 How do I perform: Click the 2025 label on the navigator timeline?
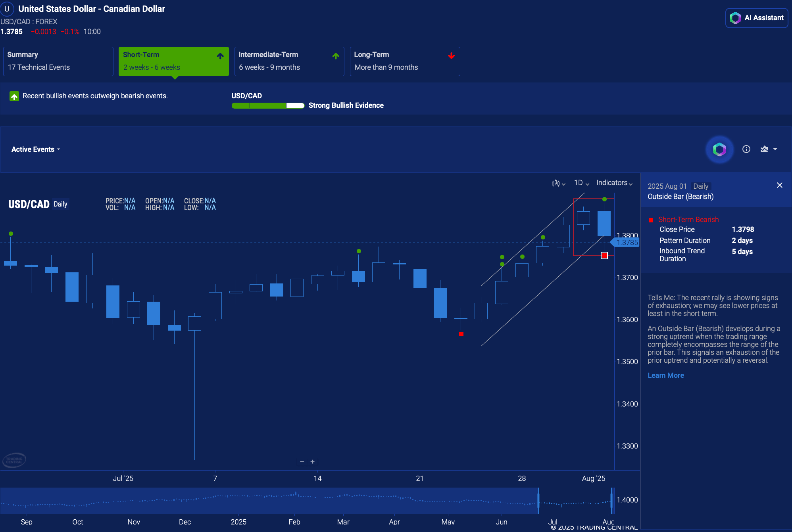238,522
